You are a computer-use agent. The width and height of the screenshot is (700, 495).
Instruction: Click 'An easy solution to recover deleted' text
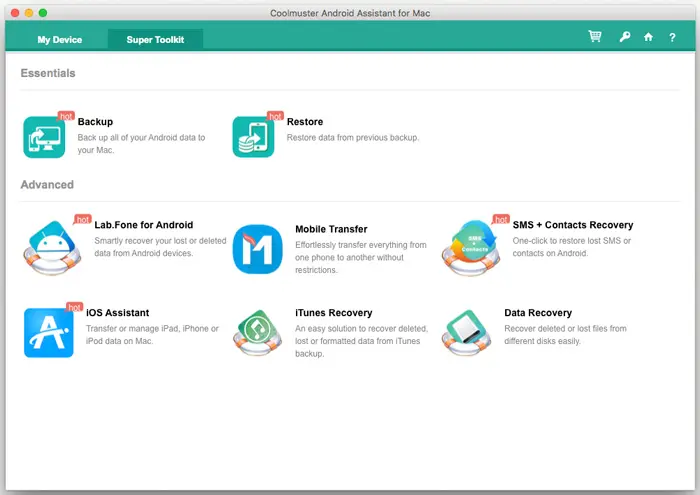[362, 341]
